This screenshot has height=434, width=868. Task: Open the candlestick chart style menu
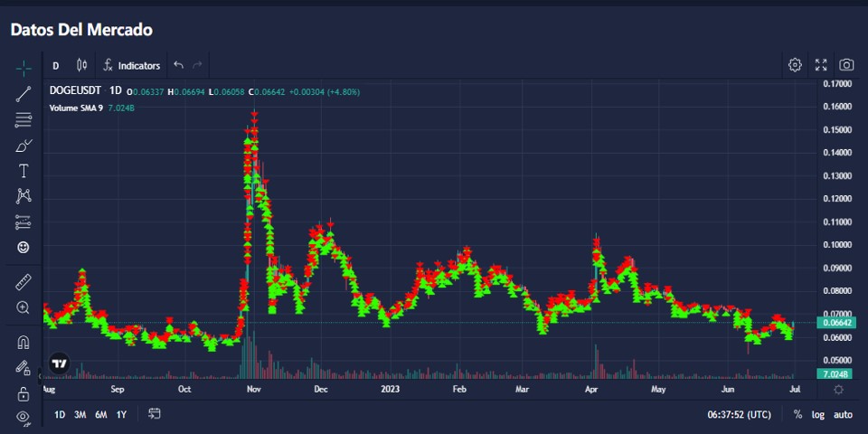(81, 65)
